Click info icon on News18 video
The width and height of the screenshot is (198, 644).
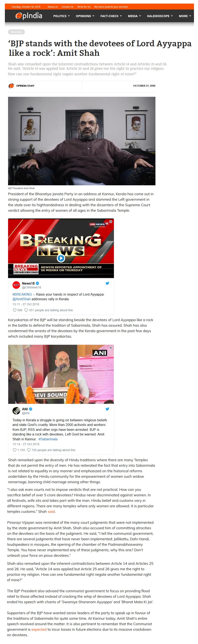pyautogui.click(x=111, y=221)
